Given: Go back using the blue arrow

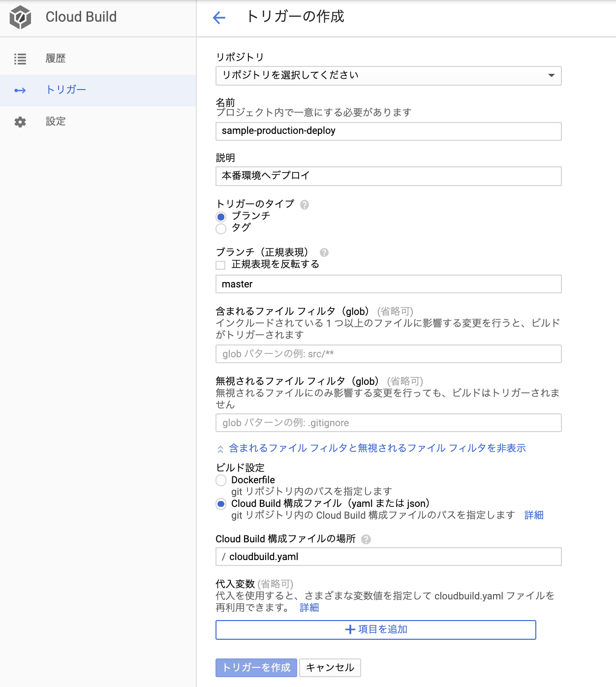Looking at the screenshot, I should [219, 18].
